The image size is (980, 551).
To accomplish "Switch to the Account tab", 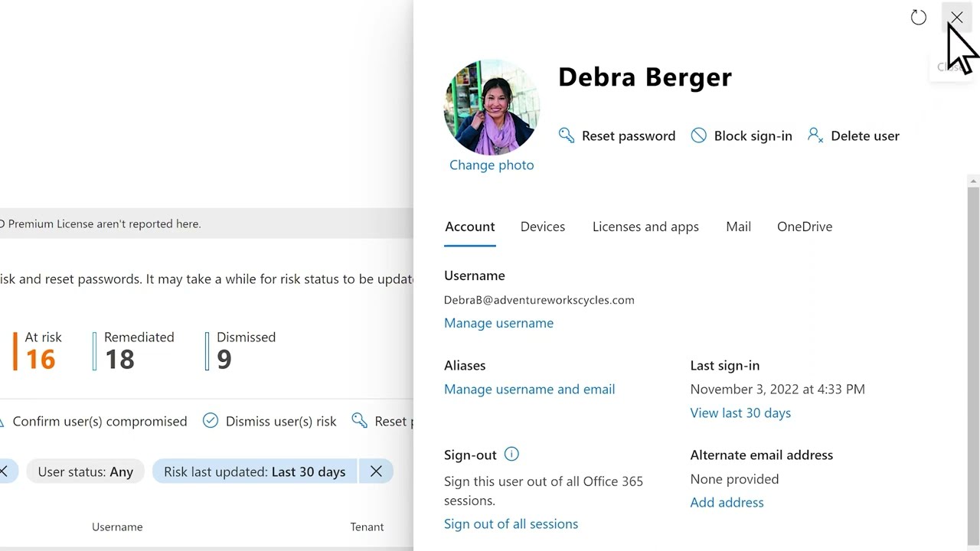I will [x=470, y=227].
